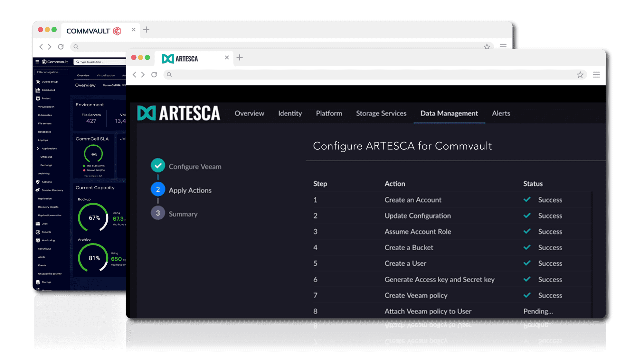Screen dimensions: 644x359
Task: Click the Archive 81% capacity gauge
Action: (93, 258)
